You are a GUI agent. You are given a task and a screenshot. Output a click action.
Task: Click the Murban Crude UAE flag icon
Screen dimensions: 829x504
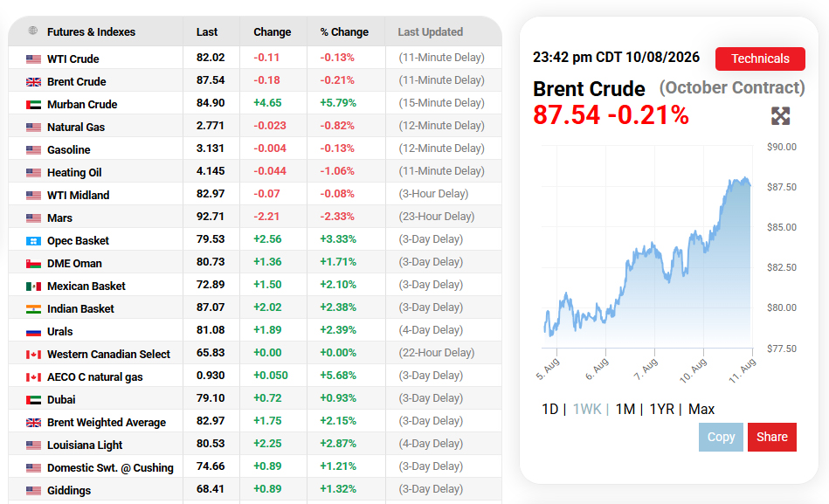(33, 105)
